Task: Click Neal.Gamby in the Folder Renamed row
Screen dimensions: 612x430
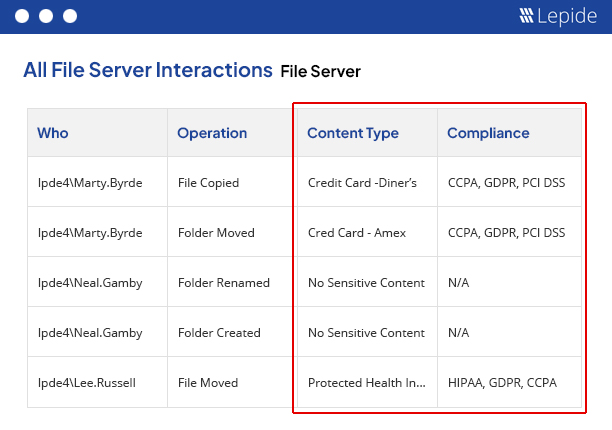Action: click(x=89, y=283)
